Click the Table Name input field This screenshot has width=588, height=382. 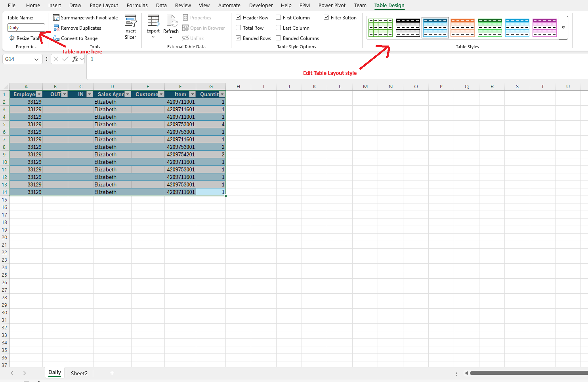click(x=26, y=28)
